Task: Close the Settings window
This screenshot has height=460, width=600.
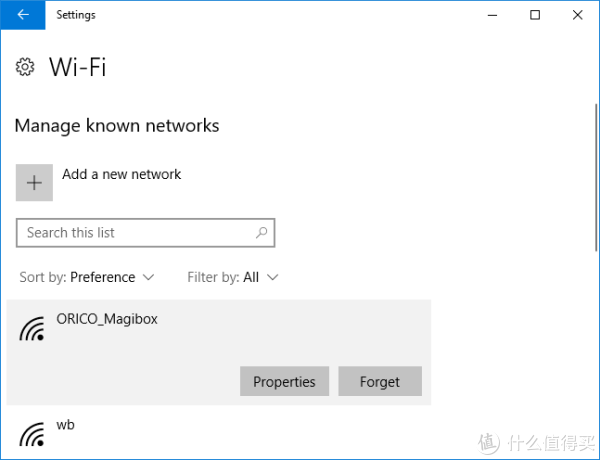Action: coord(577,15)
